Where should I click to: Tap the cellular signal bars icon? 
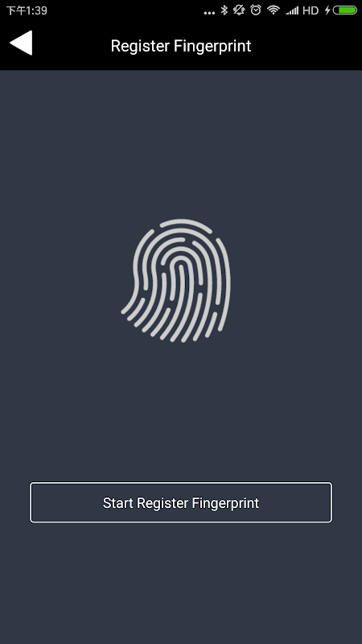(x=292, y=10)
